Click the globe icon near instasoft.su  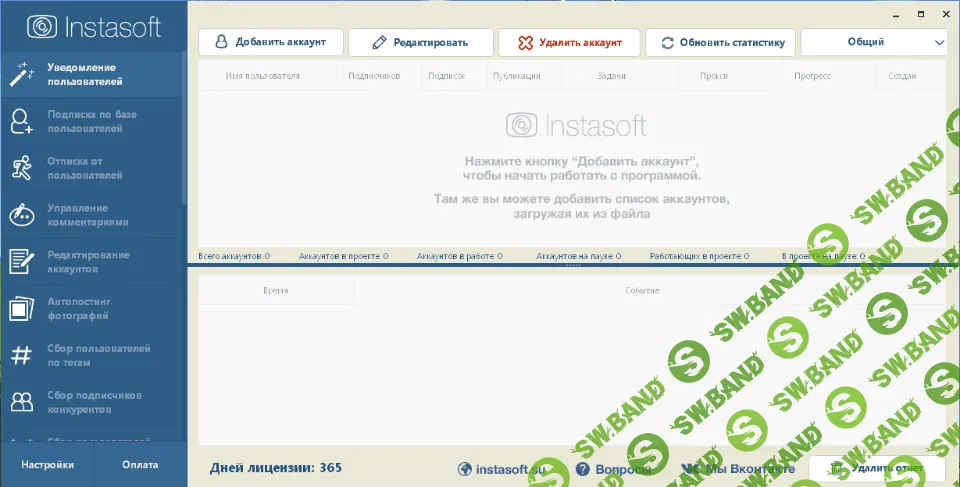pos(465,469)
